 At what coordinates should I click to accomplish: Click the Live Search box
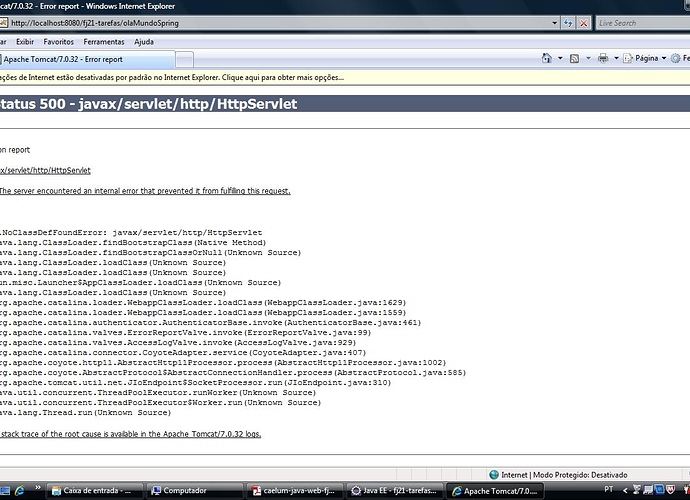[x=642, y=23]
